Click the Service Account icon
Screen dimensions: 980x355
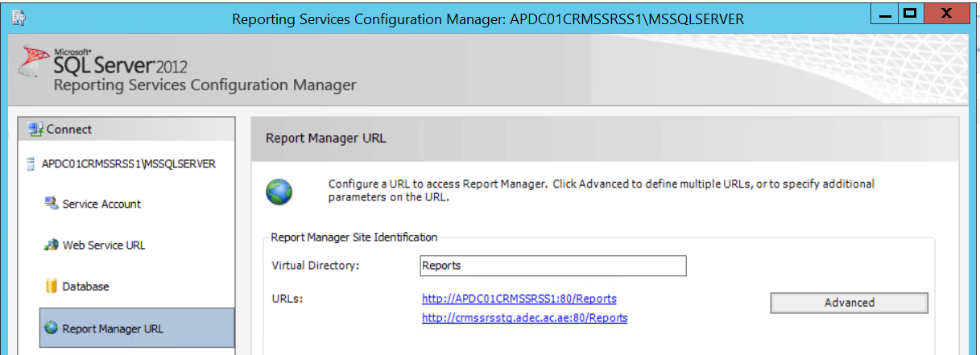click(x=52, y=204)
